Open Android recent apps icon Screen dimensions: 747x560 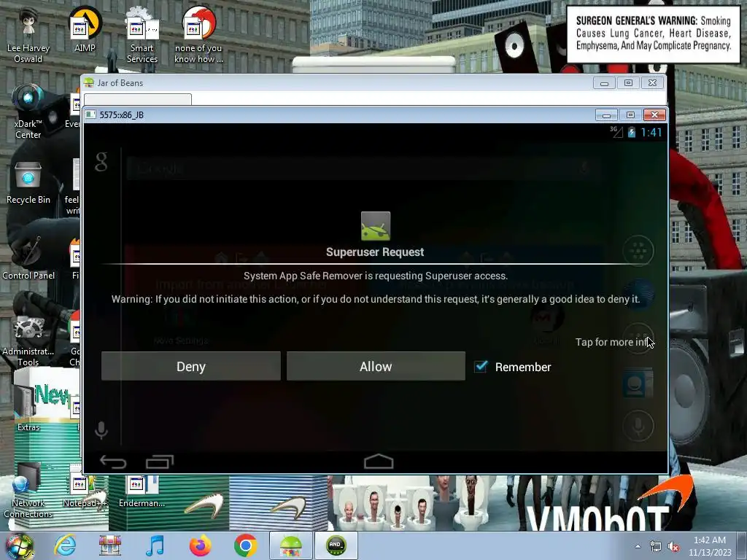tap(160, 462)
